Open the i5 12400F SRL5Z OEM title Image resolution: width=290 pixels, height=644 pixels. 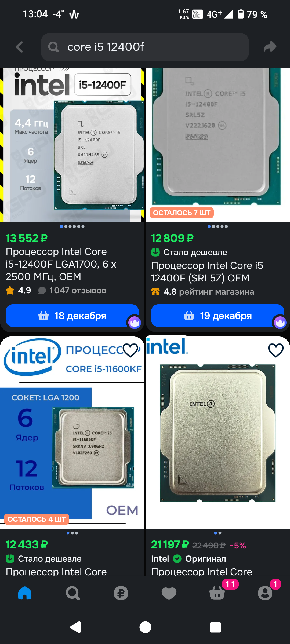pyautogui.click(x=207, y=272)
